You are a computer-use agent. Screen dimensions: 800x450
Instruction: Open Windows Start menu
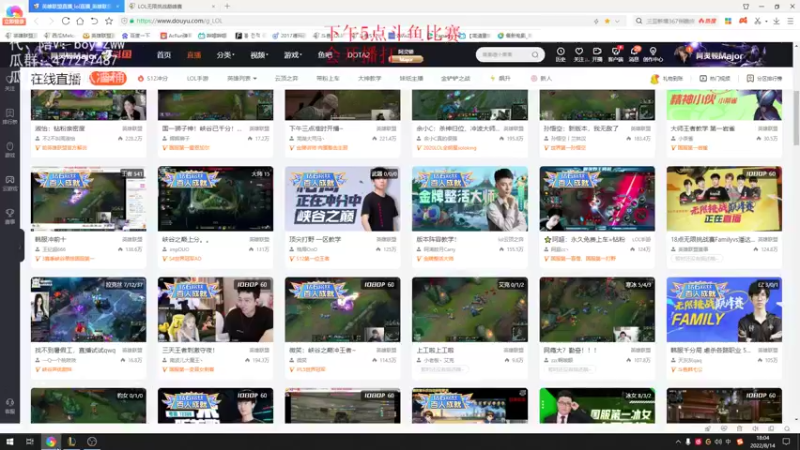tap(10, 441)
